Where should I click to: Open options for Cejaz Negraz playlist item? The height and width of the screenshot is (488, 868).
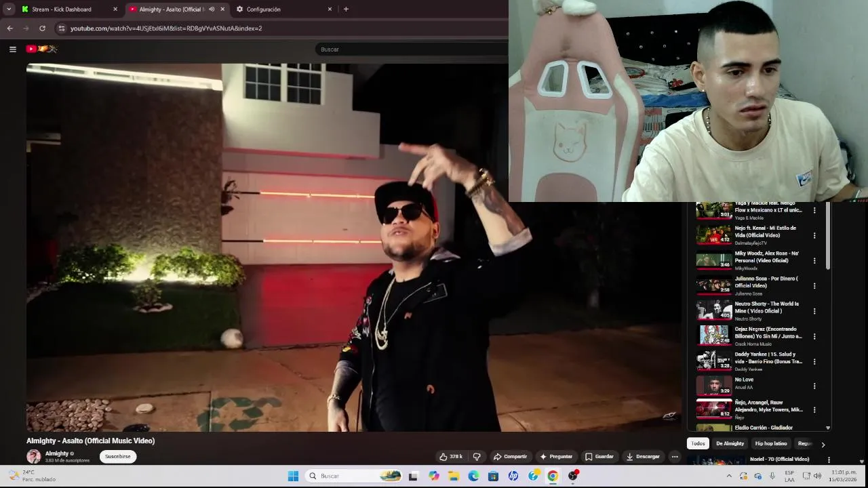(x=814, y=336)
